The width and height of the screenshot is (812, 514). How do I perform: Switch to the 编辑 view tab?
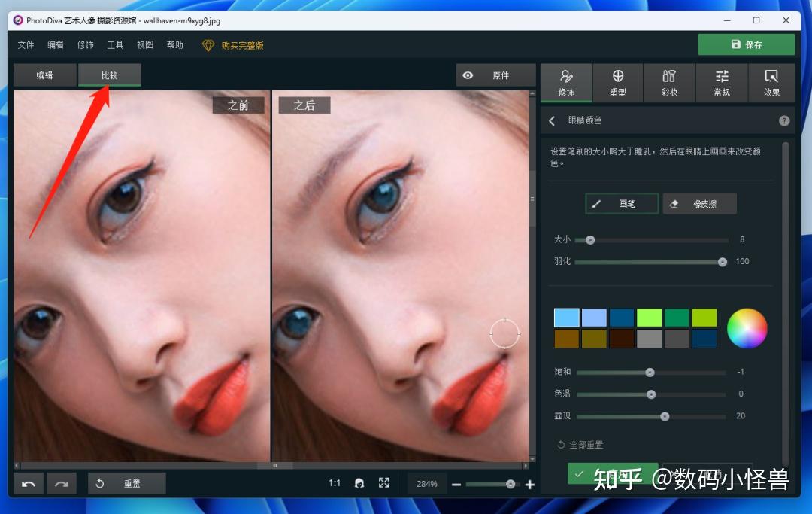44,75
